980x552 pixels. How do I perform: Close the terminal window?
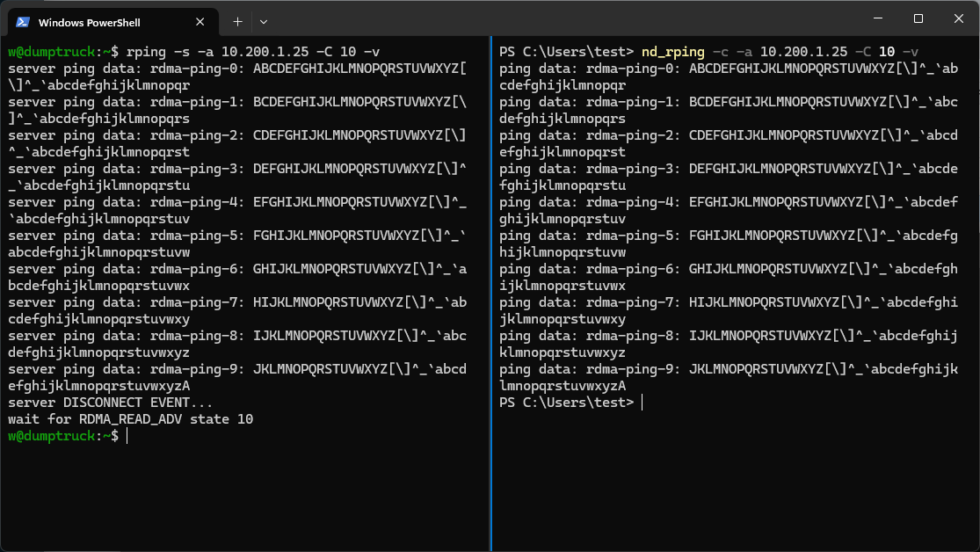click(958, 18)
